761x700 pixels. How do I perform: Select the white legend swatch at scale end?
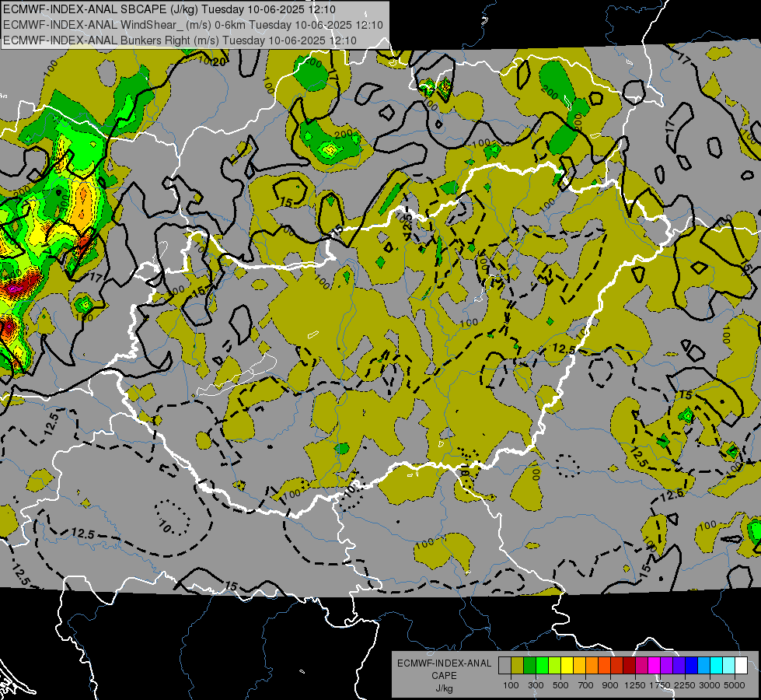742,665
